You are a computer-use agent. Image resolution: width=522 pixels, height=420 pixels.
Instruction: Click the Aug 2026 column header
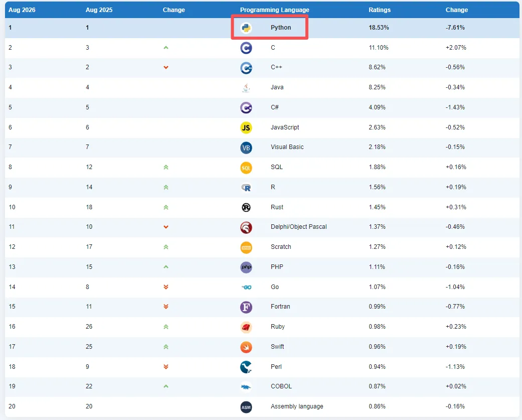(x=22, y=10)
